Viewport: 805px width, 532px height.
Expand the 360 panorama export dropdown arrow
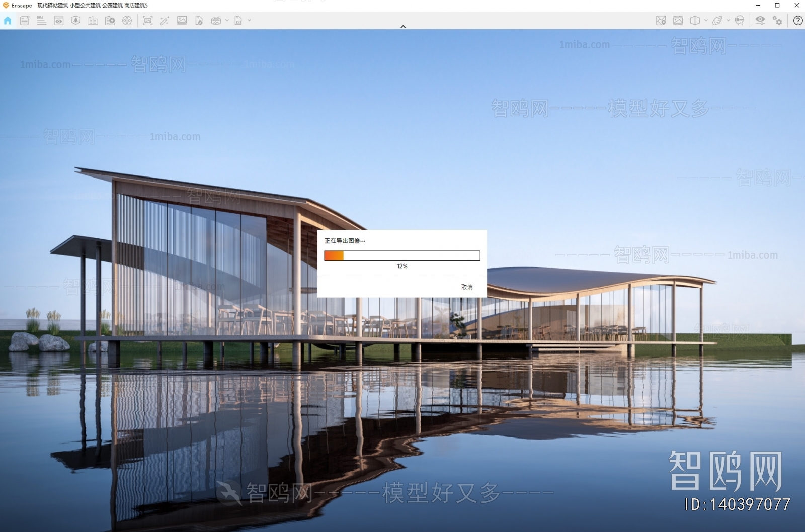tap(227, 21)
